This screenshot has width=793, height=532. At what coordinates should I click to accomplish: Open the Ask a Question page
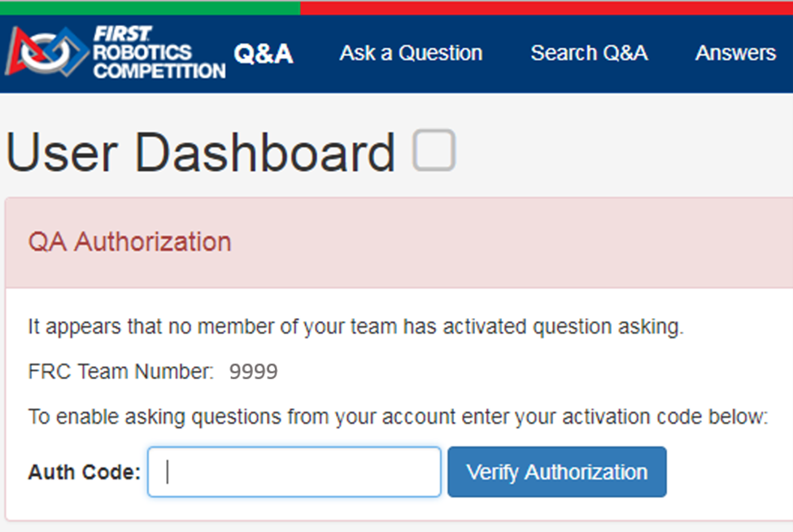click(411, 54)
